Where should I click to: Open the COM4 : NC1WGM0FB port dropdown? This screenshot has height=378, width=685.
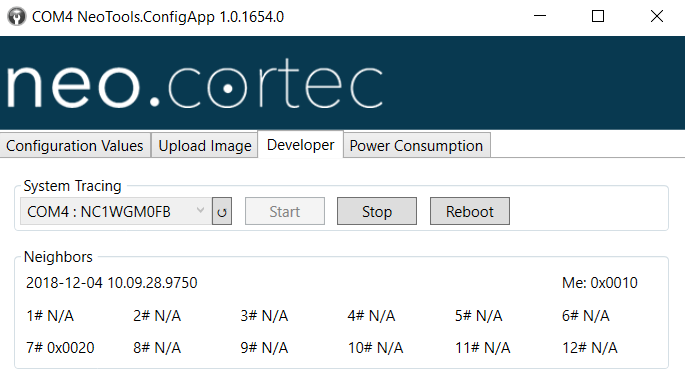[x=116, y=212]
